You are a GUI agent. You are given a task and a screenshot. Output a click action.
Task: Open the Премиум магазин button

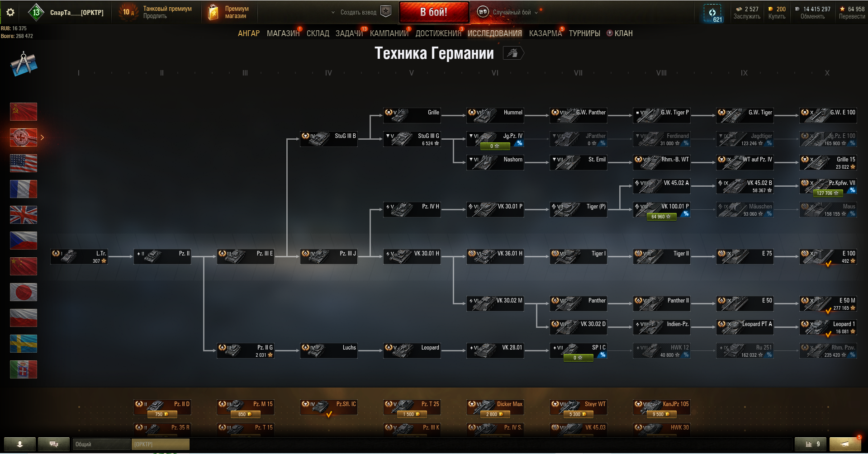(228, 12)
